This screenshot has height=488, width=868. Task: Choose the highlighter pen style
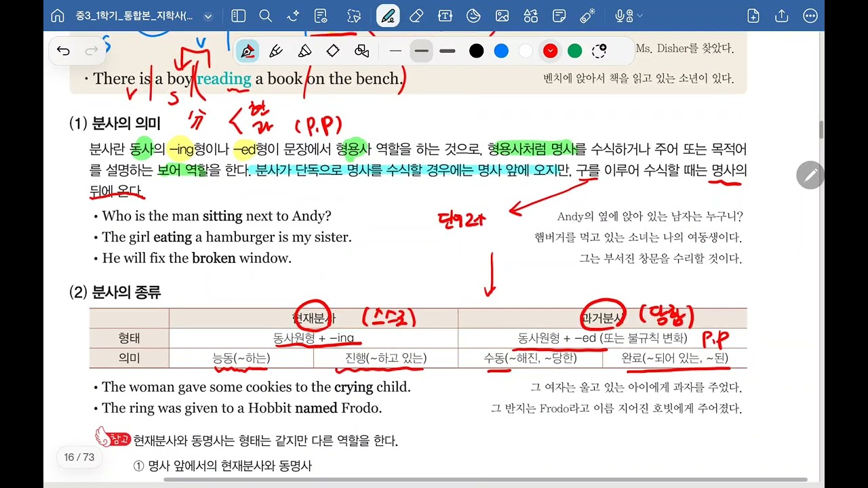(304, 51)
